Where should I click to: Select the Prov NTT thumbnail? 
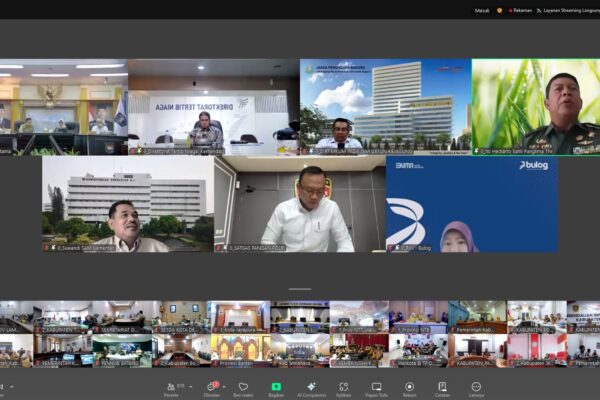click(359, 317)
